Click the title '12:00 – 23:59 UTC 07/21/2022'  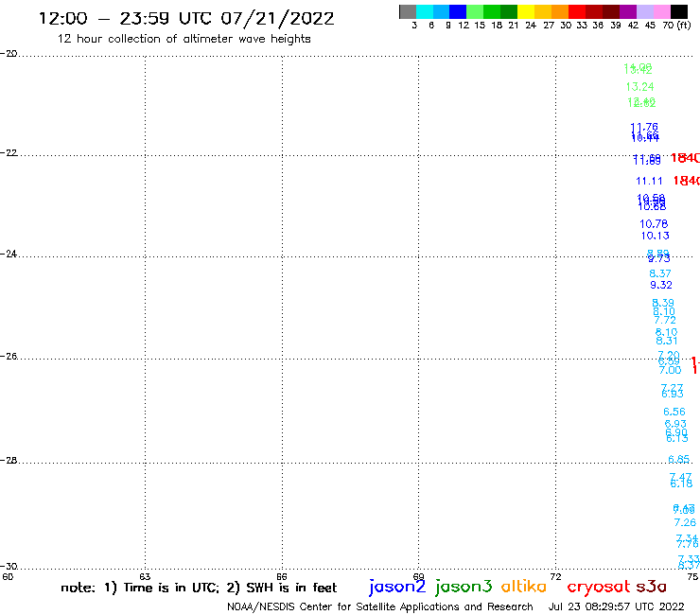[186, 18]
